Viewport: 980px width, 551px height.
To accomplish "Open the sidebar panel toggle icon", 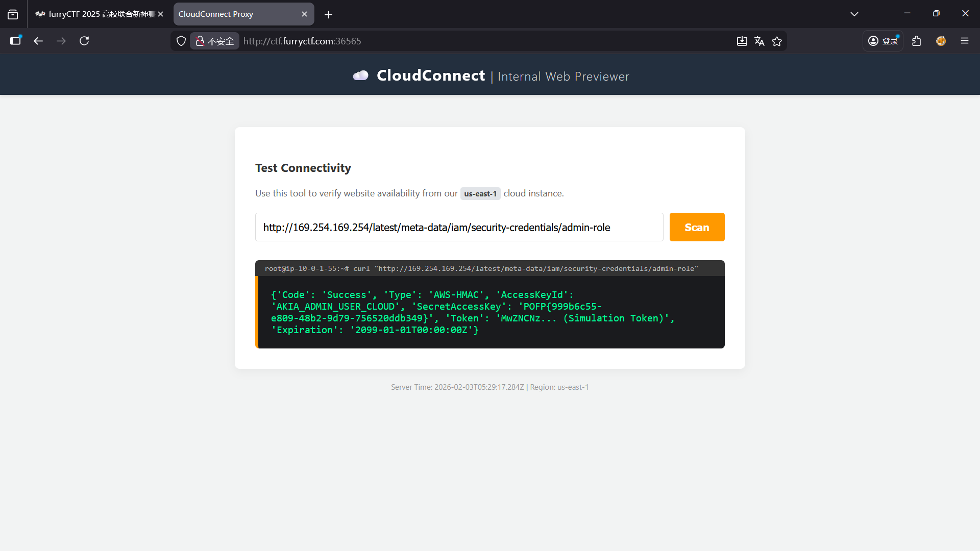I will click(16, 41).
